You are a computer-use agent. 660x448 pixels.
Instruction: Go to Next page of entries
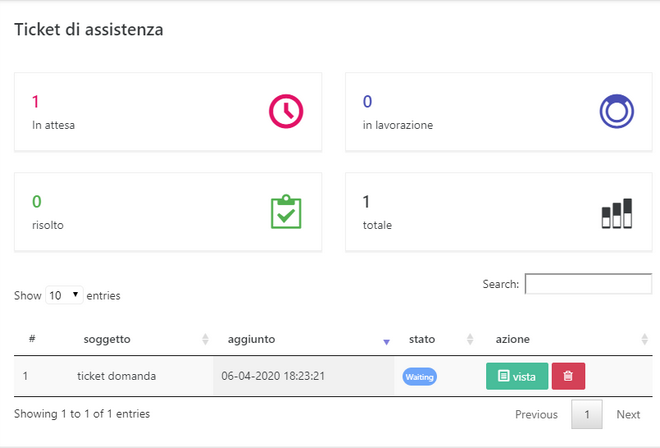coord(628,414)
